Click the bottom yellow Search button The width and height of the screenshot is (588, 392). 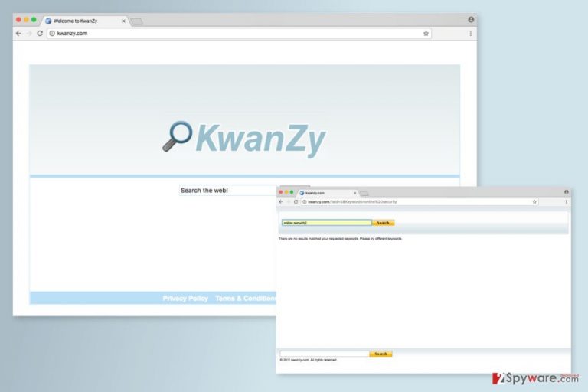click(381, 354)
